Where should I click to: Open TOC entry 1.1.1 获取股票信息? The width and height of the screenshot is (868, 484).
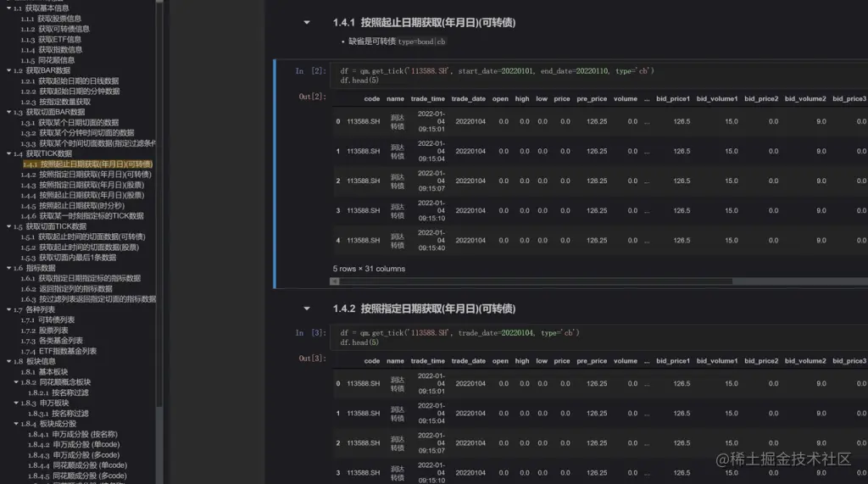point(51,19)
